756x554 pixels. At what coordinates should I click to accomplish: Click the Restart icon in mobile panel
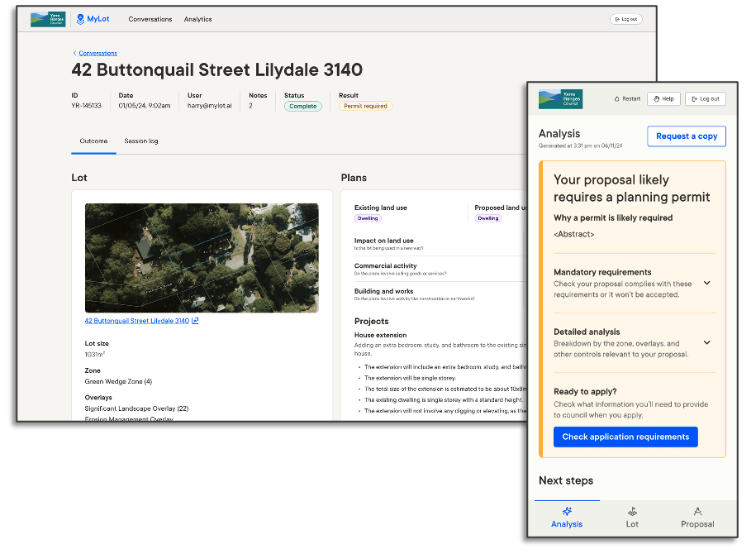616,98
